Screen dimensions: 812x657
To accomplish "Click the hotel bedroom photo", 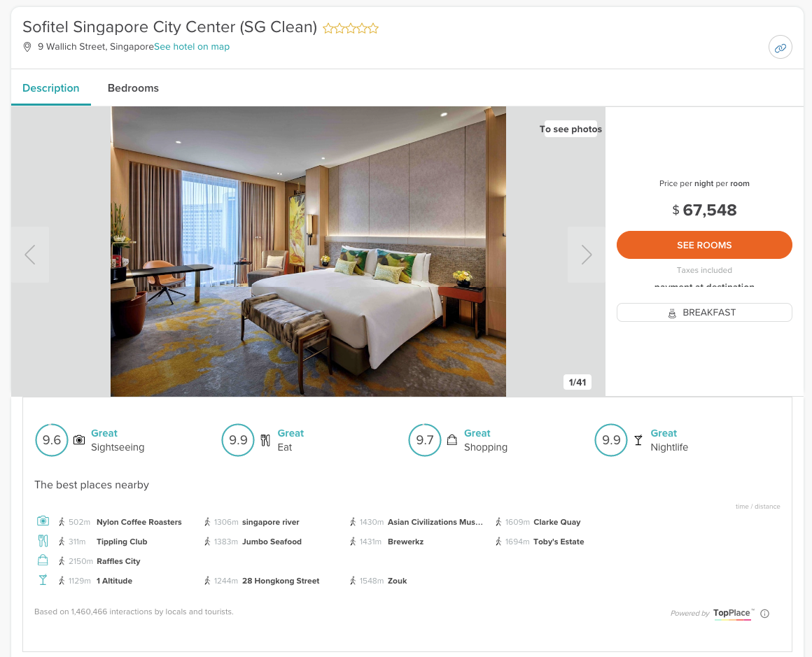I will 308,252.
